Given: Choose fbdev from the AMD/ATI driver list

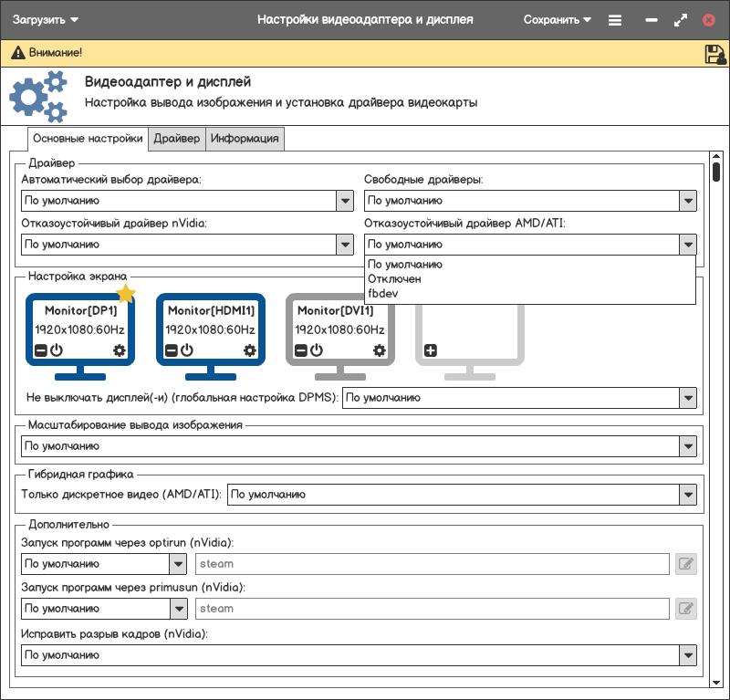Looking at the screenshot, I should click(382, 294).
